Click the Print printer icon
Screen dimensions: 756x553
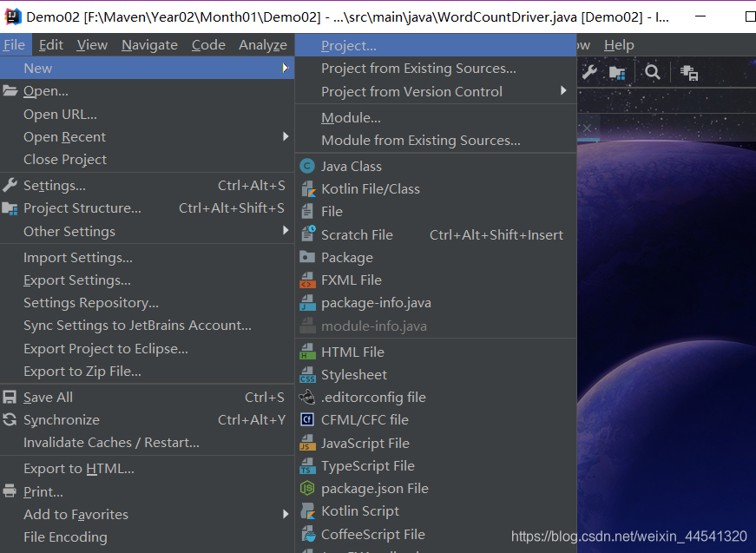point(10,490)
